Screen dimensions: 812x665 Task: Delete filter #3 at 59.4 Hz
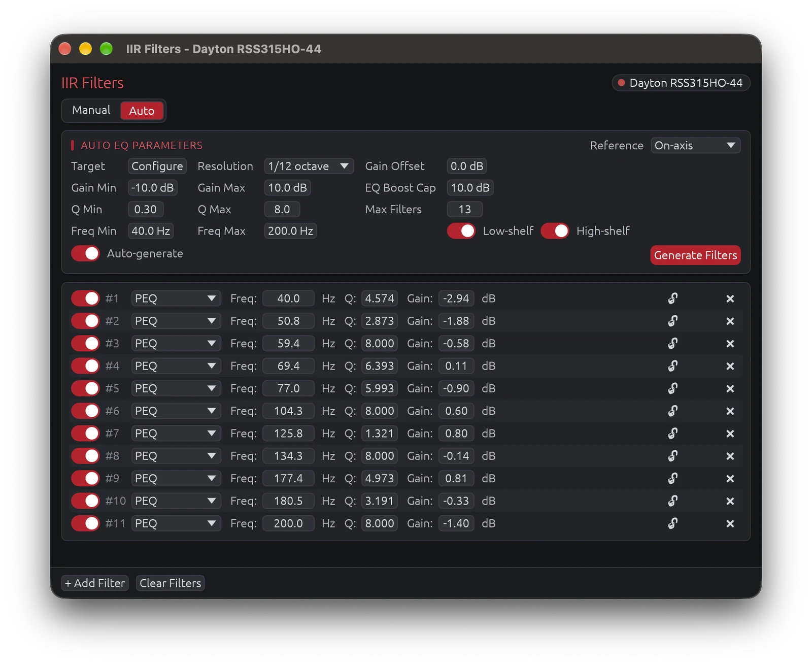(730, 344)
